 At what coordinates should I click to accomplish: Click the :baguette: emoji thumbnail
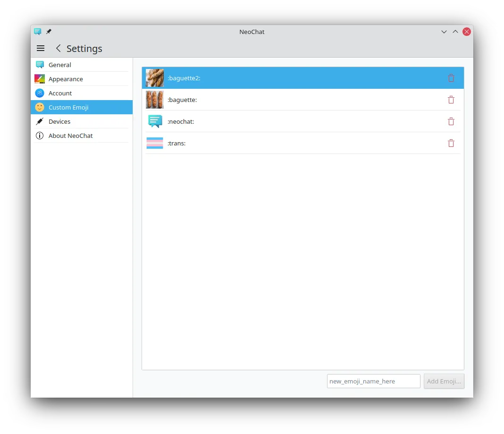click(155, 100)
